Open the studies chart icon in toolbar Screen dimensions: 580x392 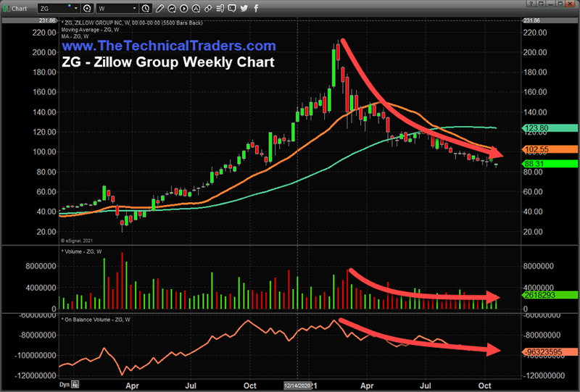[x=172, y=8]
